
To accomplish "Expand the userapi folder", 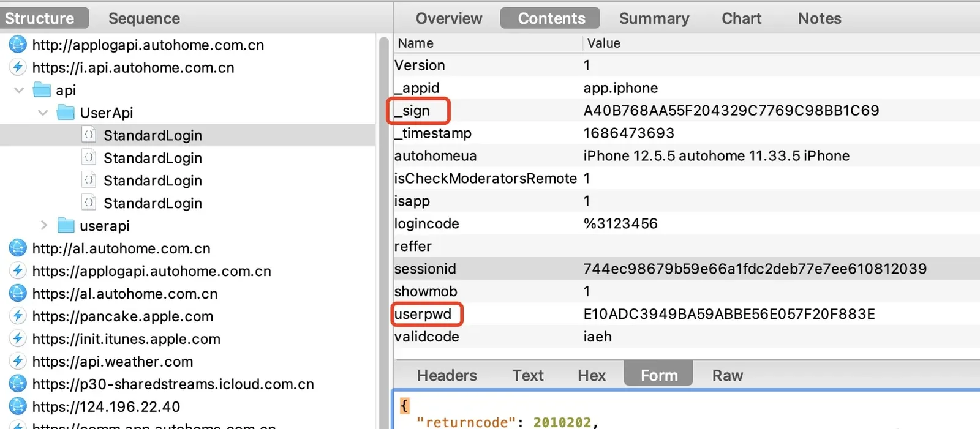I will click(43, 226).
